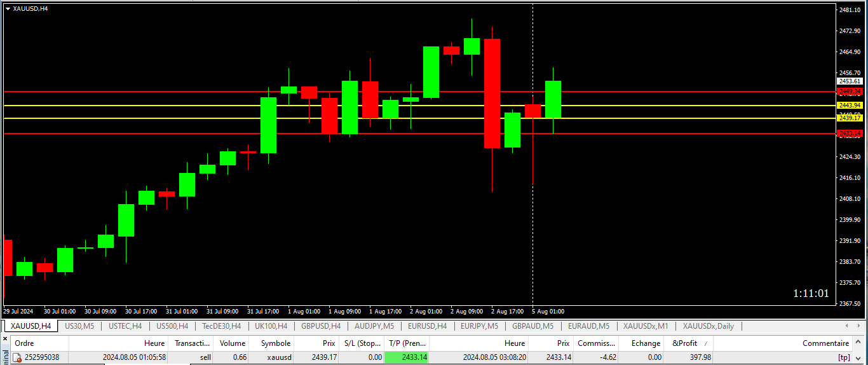The height and width of the screenshot is (365, 868).
Task: Click the yellow 2443.94 price axis label
Action: [850, 106]
